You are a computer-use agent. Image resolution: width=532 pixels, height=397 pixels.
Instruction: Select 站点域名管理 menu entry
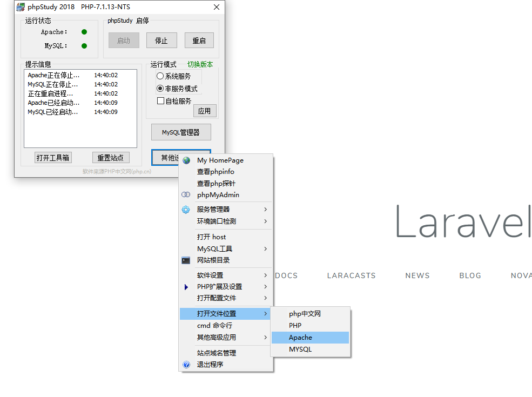click(226, 353)
